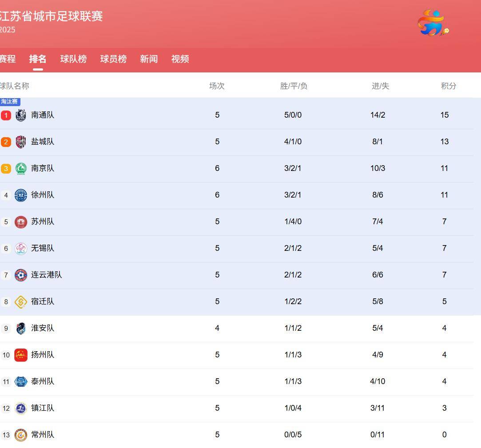Select the 常州队 club logo
The height and width of the screenshot is (448, 481).
pos(20,435)
